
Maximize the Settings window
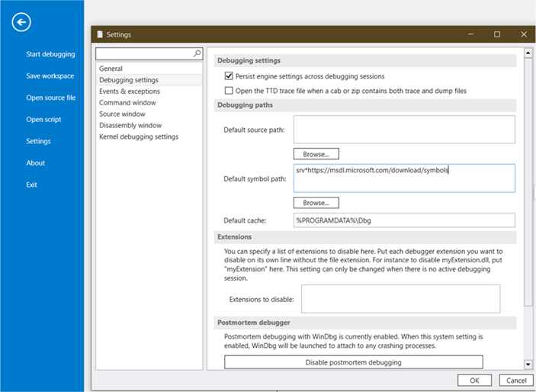(497, 34)
